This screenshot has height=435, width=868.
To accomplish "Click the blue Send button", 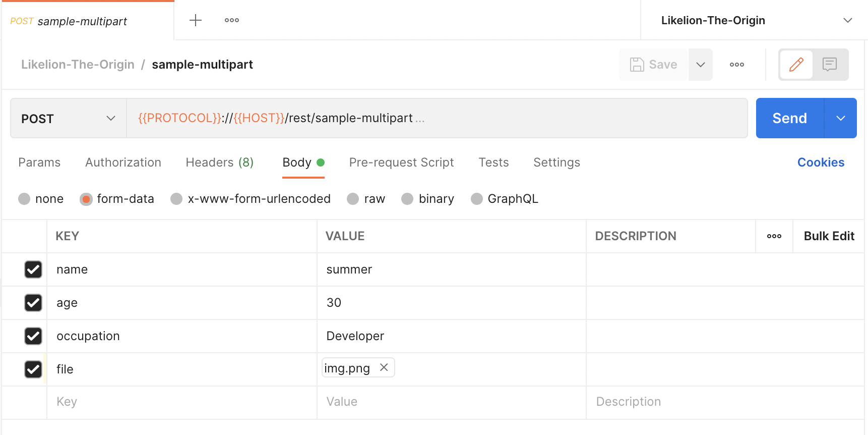I will click(789, 118).
